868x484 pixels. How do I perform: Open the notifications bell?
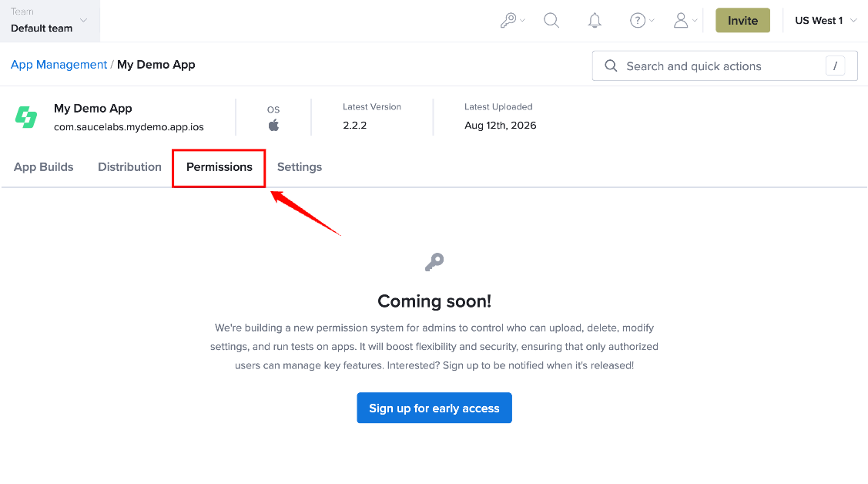(595, 21)
